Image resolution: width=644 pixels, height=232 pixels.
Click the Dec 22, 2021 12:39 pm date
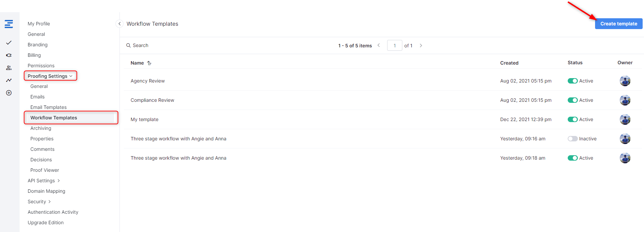click(526, 119)
